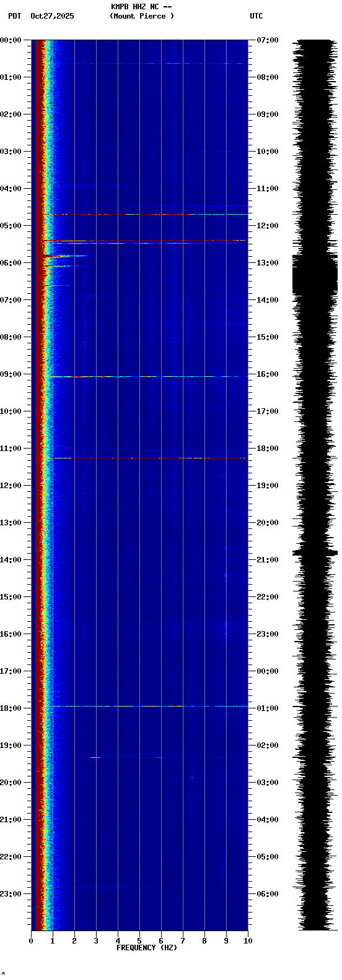Viewport: 342px width, 980px height.
Task: Click the PDT time label '12:00'
Action: click(11, 486)
